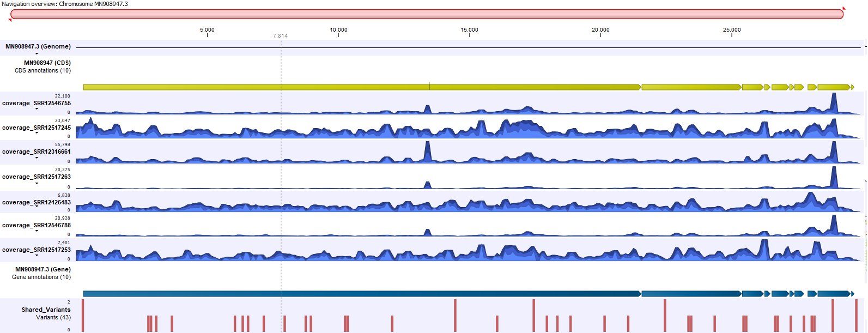868x333 pixels.
Task: Select the Shared_Variants track label
Action: tap(46, 310)
